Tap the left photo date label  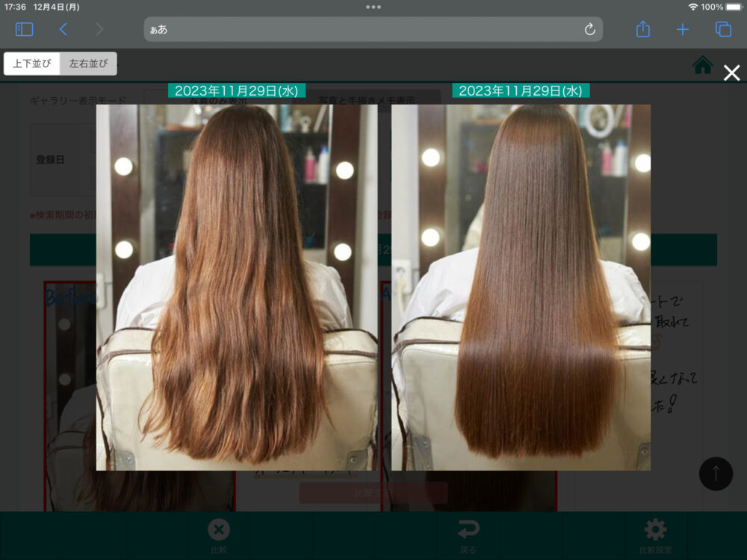coord(237,90)
